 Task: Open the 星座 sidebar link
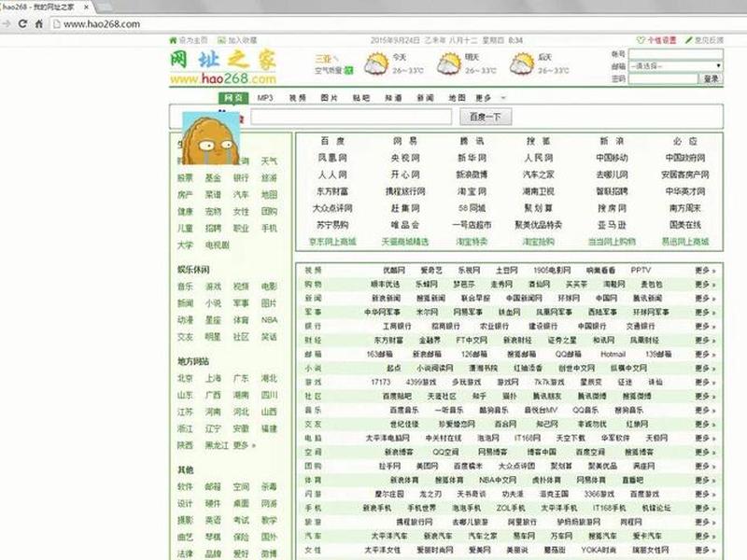213,320
